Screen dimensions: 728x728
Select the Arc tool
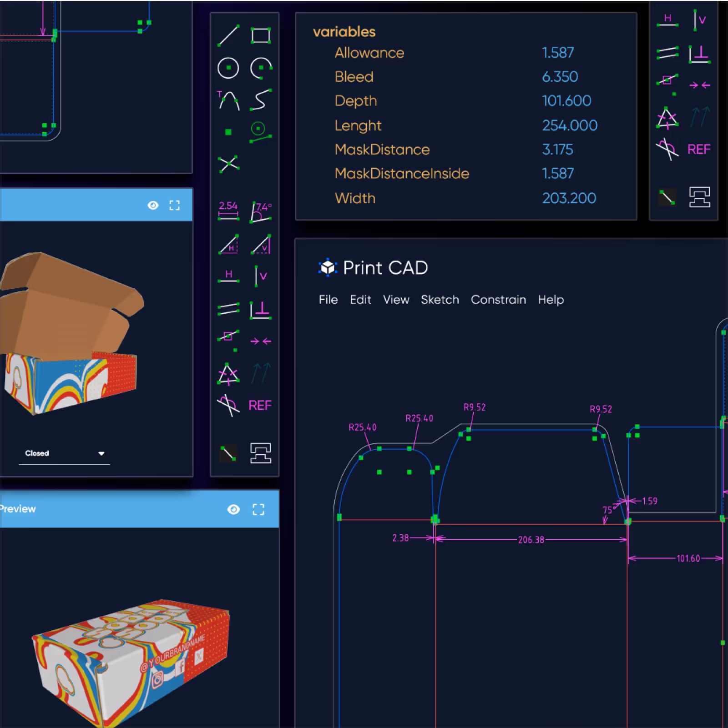[261, 68]
